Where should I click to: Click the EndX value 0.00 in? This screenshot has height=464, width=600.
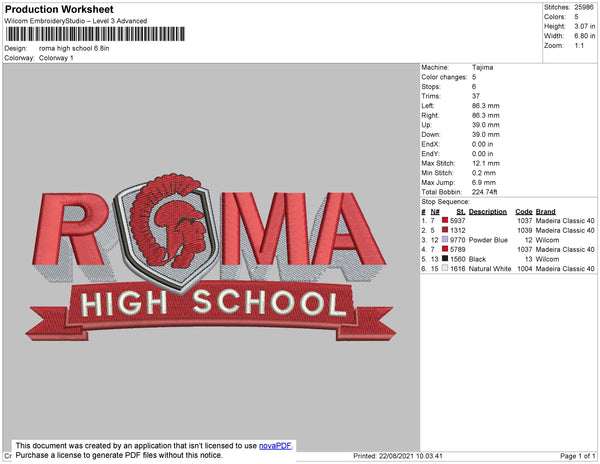tap(482, 144)
